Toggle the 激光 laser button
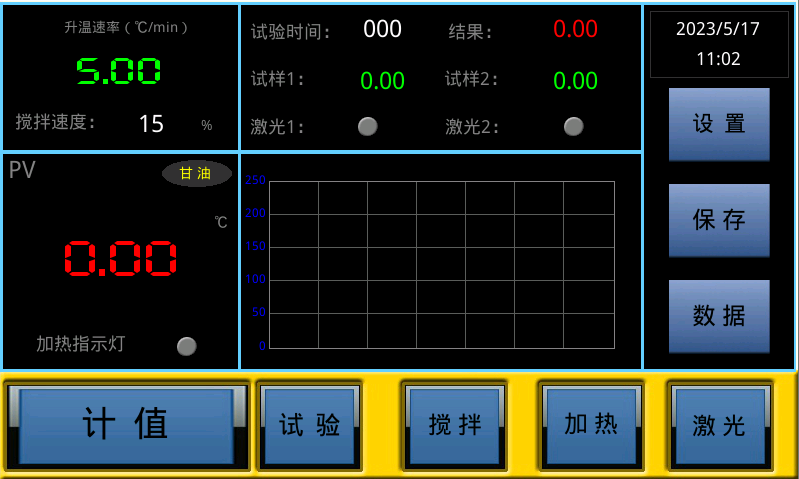 (719, 426)
